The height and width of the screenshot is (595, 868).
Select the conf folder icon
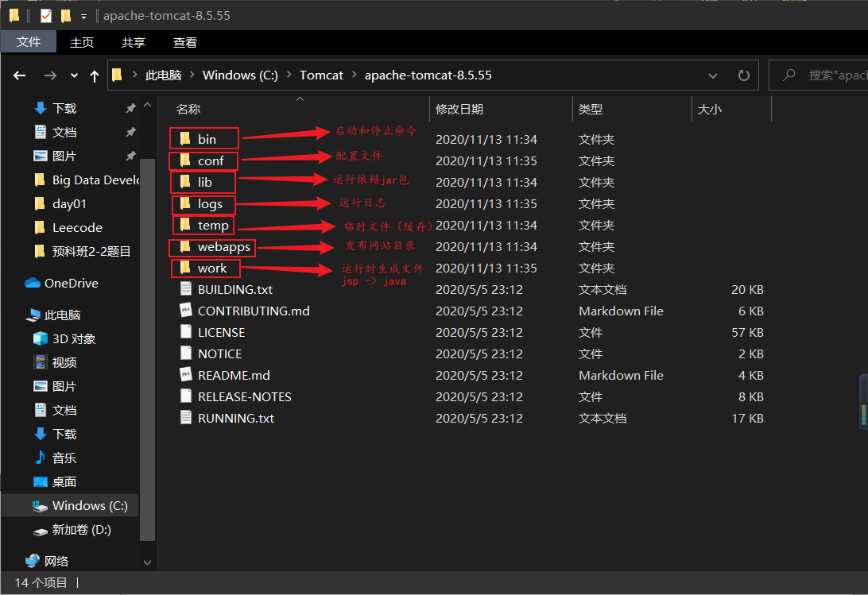185,160
